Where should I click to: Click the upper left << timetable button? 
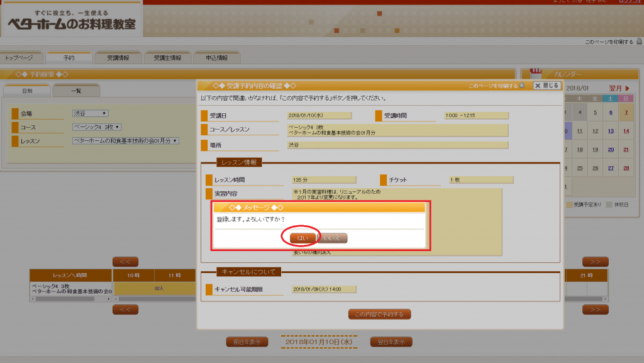(x=125, y=262)
